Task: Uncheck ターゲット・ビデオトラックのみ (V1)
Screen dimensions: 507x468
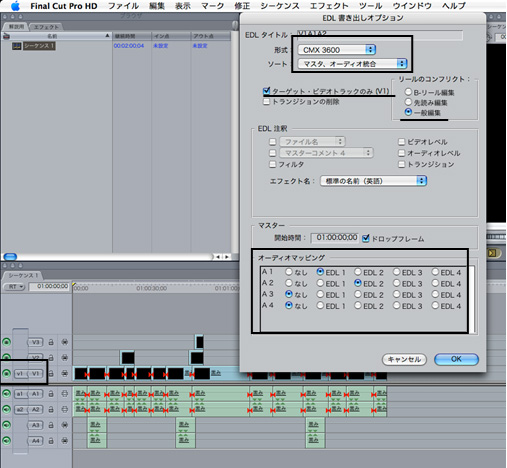Action: click(x=266, y=91)
